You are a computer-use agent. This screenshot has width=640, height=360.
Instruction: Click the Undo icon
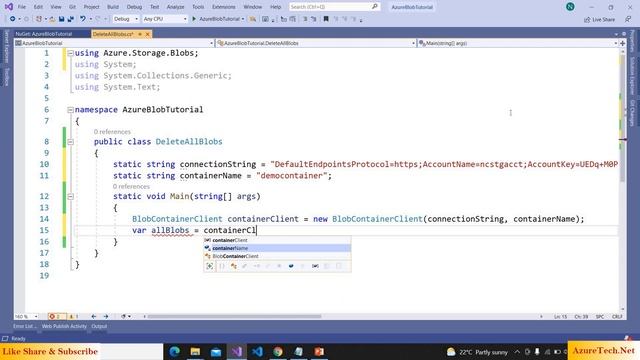pos(82,19)
